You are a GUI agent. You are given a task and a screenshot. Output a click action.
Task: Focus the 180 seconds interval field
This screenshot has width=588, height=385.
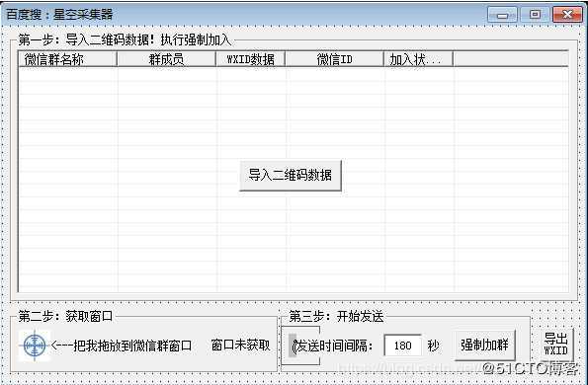click(403, 346)
